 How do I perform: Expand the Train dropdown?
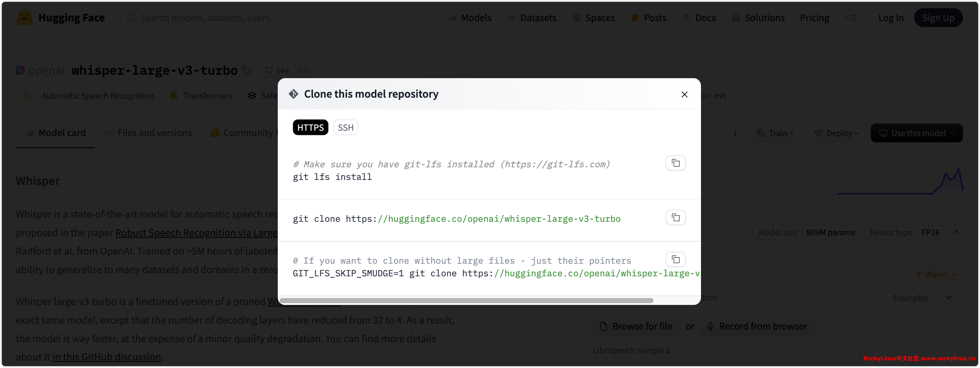(775, 133)
